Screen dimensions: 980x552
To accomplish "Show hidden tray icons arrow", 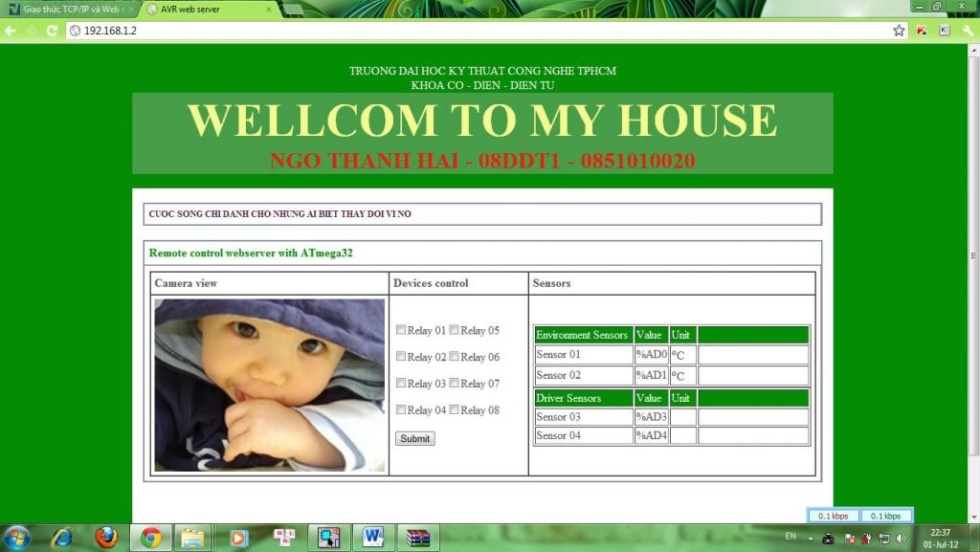I will coord(810,539).
